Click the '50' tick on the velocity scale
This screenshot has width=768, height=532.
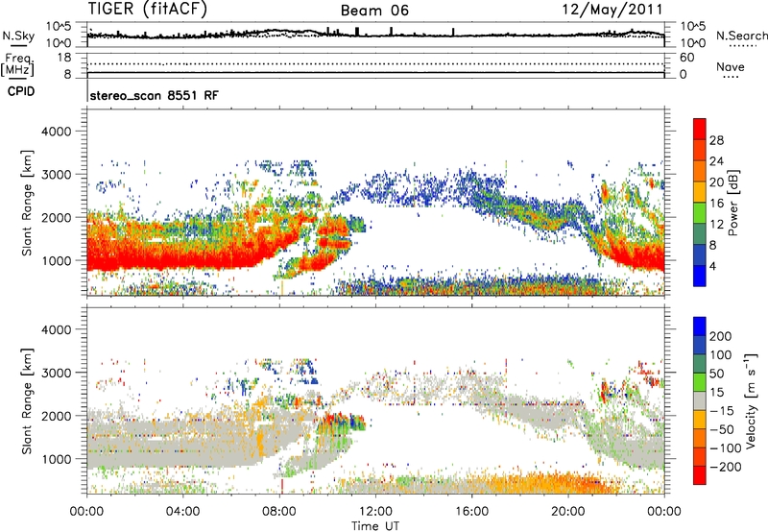click(x=716, y=374)
